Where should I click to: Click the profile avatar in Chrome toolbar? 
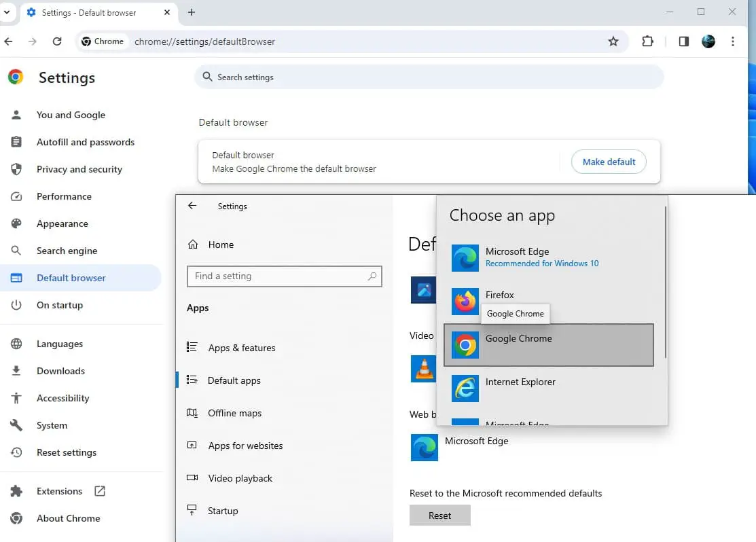tap(708, 41)
